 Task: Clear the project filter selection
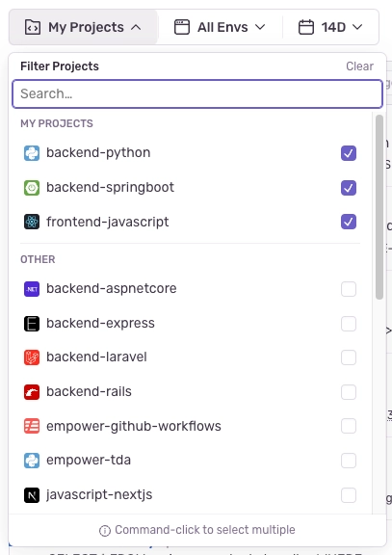(x=359, y=66)
